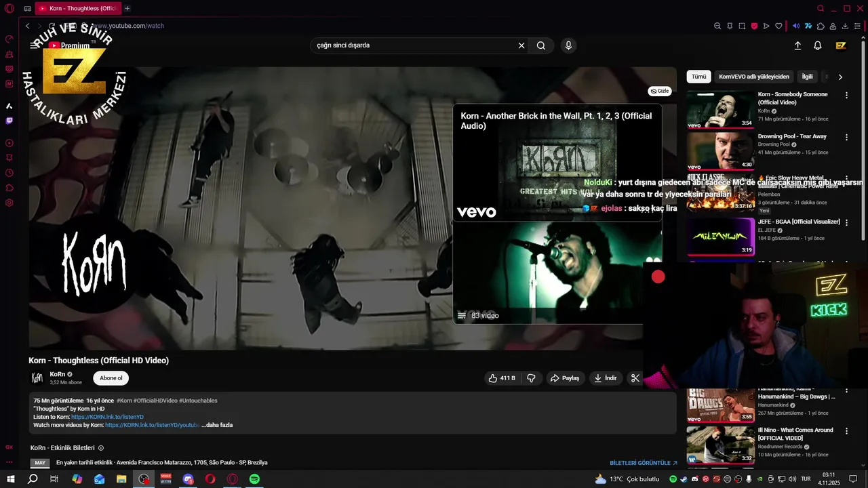Download video with İndir button
This screenshot has height=488, width=868.
coord(606,378)
